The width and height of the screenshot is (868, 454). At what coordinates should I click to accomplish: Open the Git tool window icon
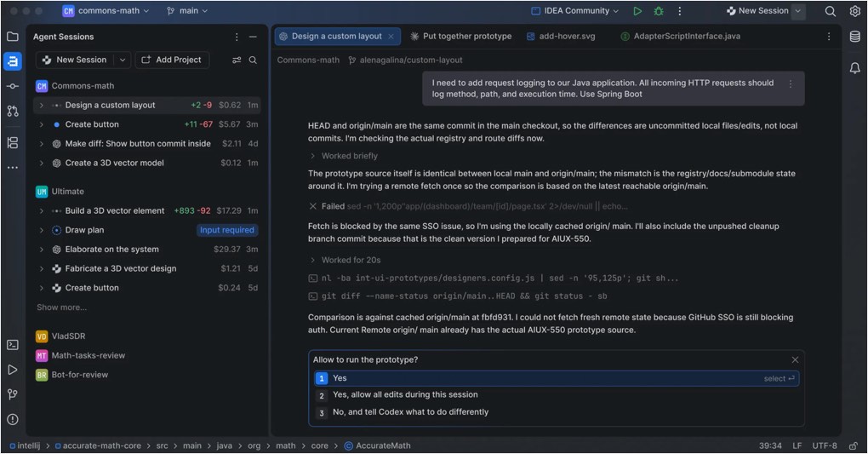(12, 394)
